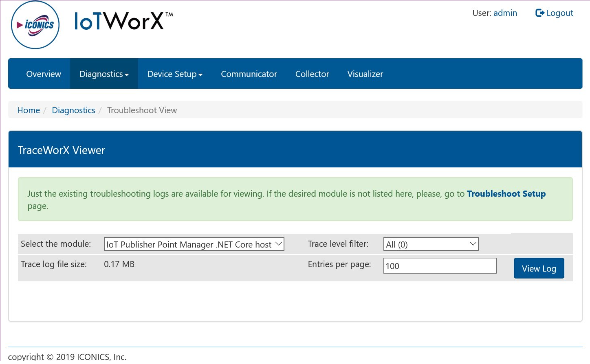Follow the Troubleshoot Setup link
The image size is (590, 364).
(506, 194)
